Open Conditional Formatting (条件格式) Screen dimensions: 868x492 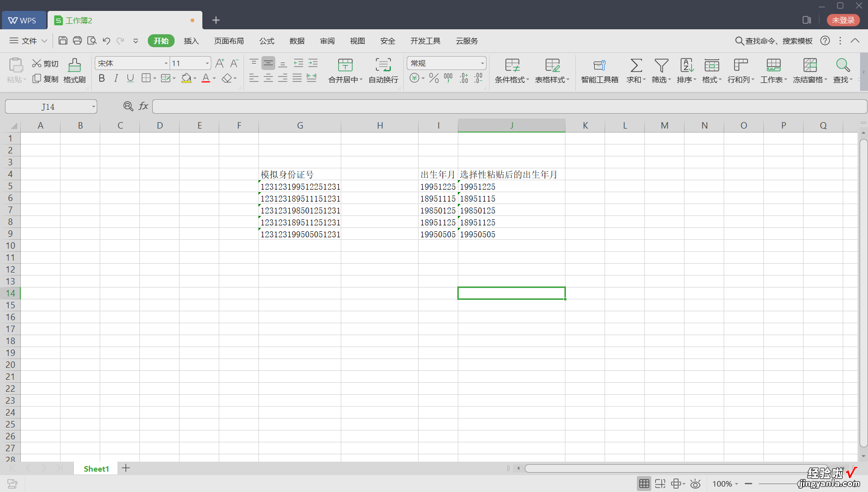[x=512, y=70]
